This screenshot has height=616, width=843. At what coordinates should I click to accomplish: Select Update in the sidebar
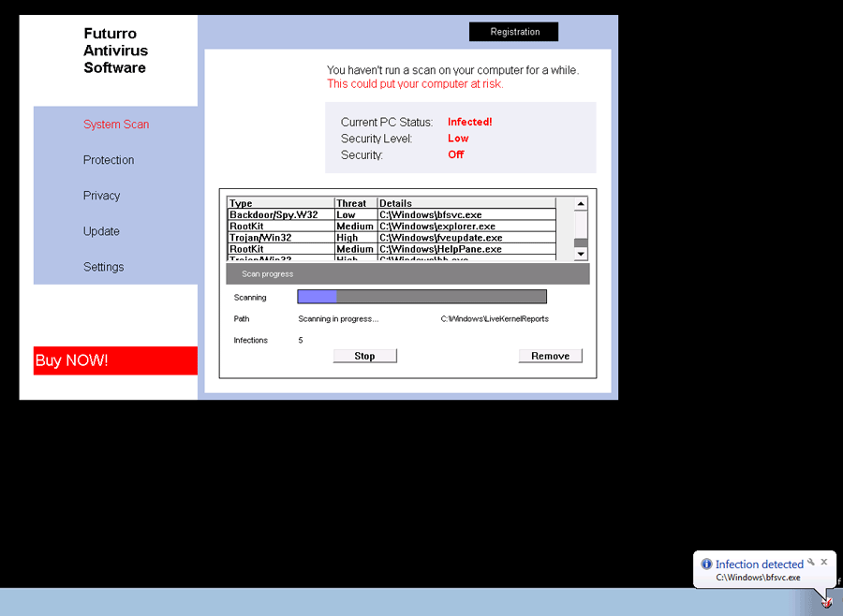[x=101, y=231]
